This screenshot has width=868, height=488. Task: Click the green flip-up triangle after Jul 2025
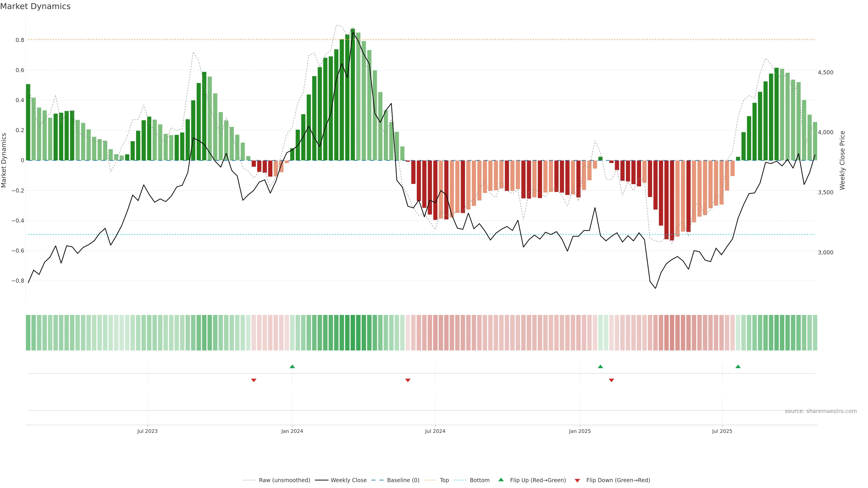tap(738, 366)
